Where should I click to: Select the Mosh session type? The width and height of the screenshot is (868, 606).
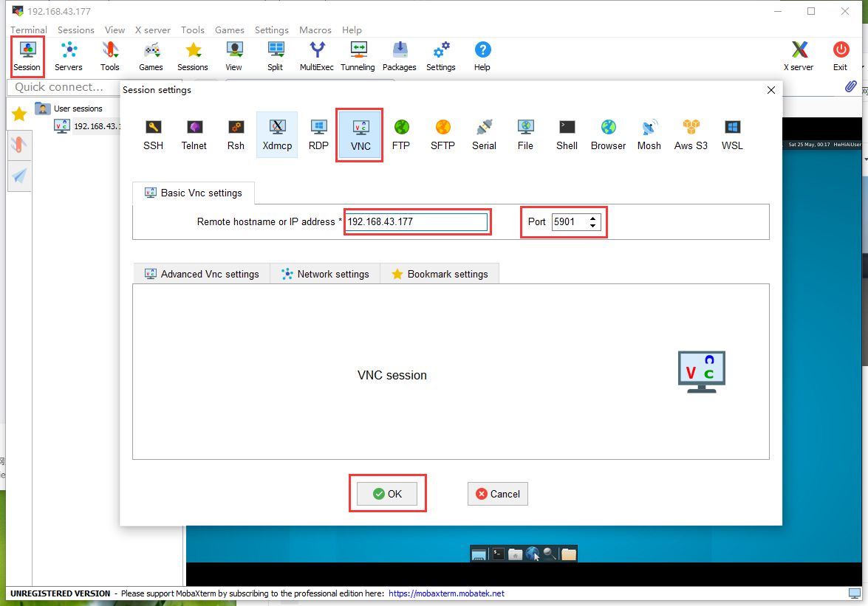point(649,135)
